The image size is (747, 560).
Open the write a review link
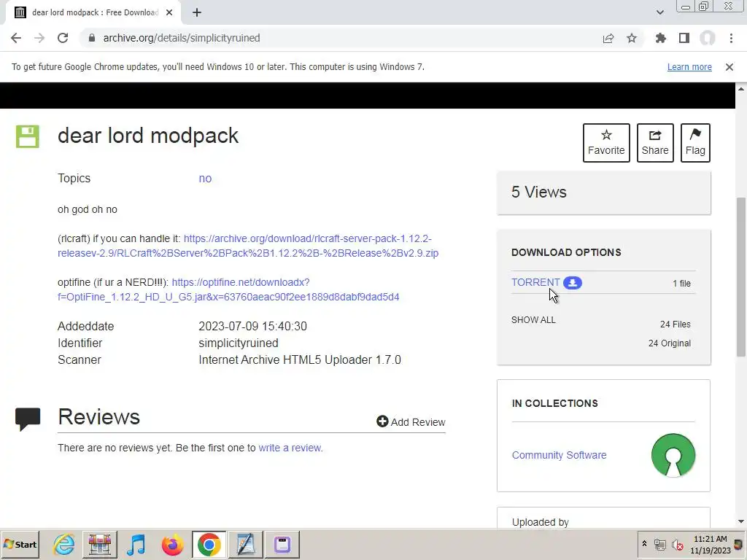pos(290,448)
